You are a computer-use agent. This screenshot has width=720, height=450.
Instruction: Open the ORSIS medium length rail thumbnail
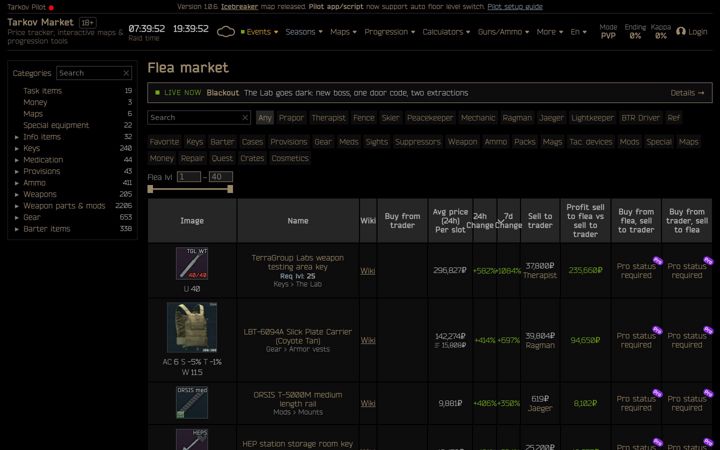[x=192, y=402]
